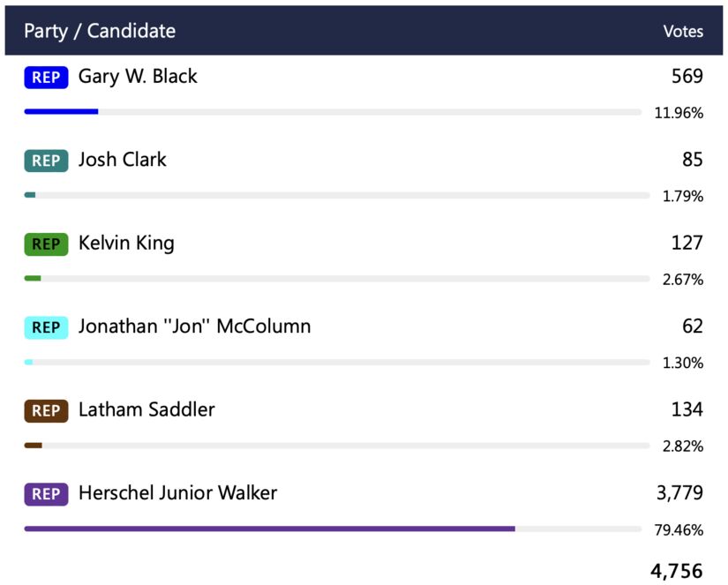This screenshot has height=585, width=728.
Task: Click the blue REP badge for Gary W. Black
Action: [x=46, y=78]
